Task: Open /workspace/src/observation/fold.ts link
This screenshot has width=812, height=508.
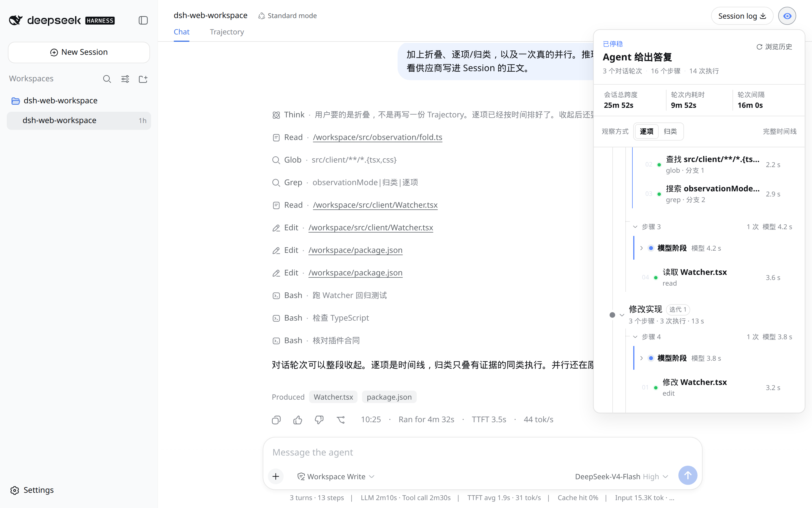Action: tap(378, 137)
